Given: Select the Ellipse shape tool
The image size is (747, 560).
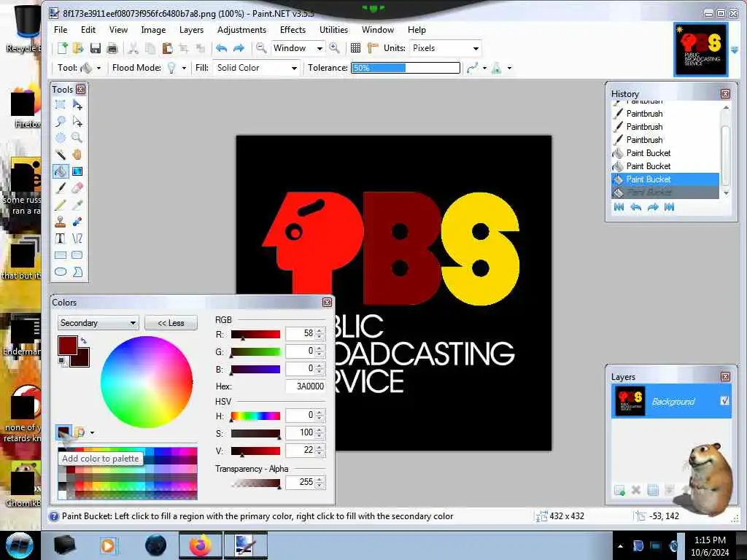Looking at the screenshot, I should tap(61, 271).
